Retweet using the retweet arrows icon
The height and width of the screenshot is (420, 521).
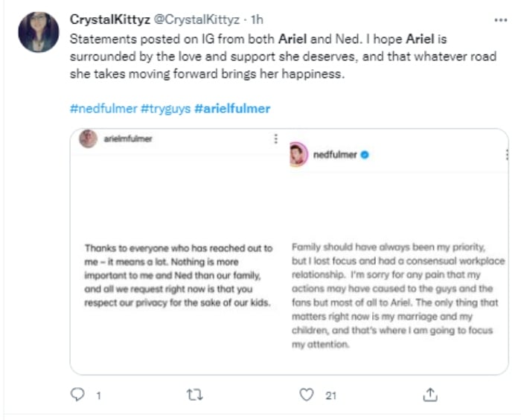click(194, 395)
